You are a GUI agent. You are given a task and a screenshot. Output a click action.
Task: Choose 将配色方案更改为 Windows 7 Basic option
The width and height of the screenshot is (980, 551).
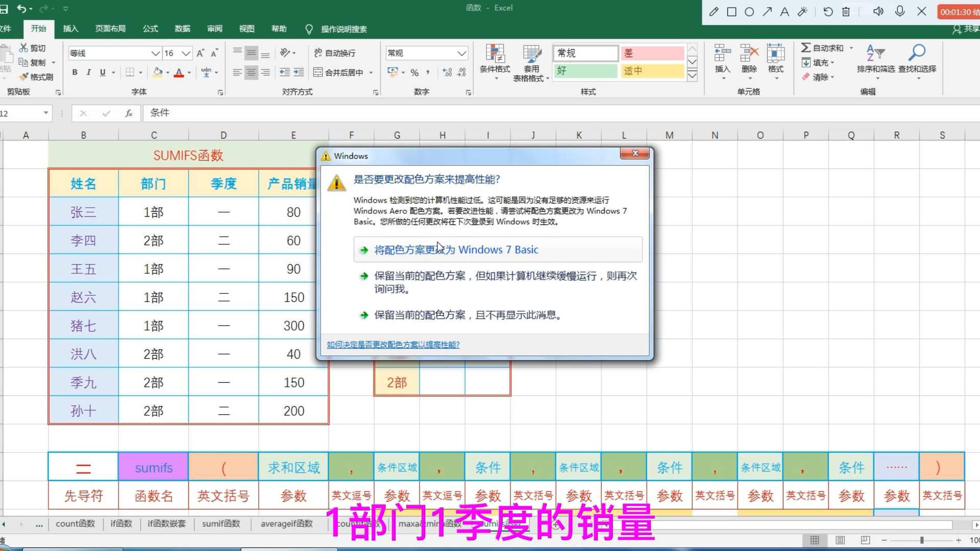point(498,249)
